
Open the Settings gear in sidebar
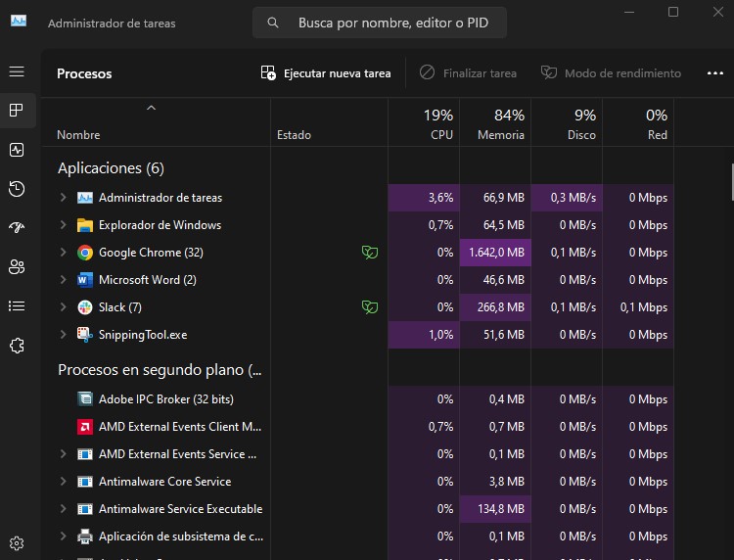17,543
